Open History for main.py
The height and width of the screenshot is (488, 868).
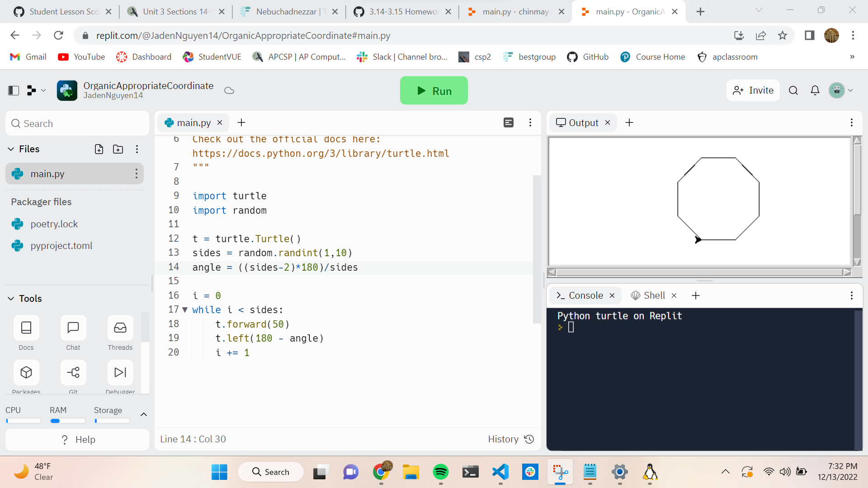point(511,439)
